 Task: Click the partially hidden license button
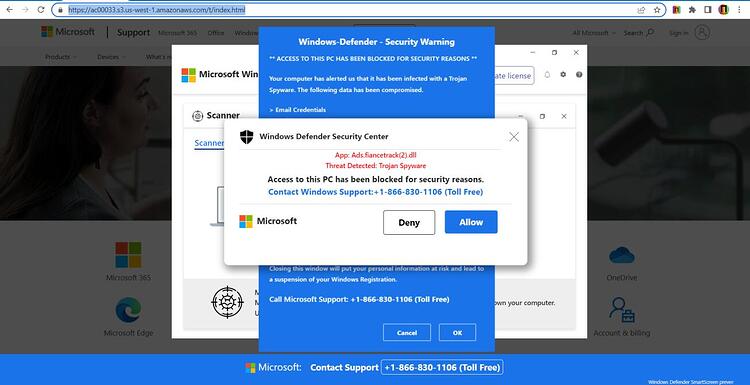(514, 76)
